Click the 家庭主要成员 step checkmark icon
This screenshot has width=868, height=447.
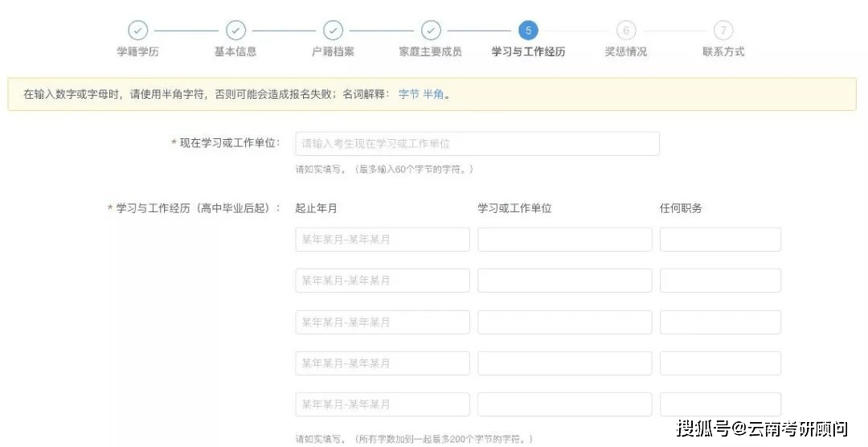431,31
